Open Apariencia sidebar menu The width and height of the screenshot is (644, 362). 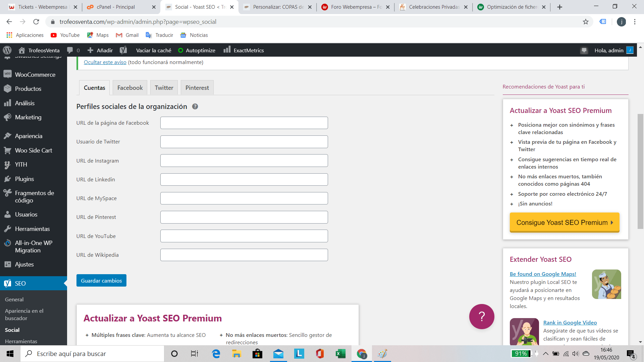coord(34,136)
